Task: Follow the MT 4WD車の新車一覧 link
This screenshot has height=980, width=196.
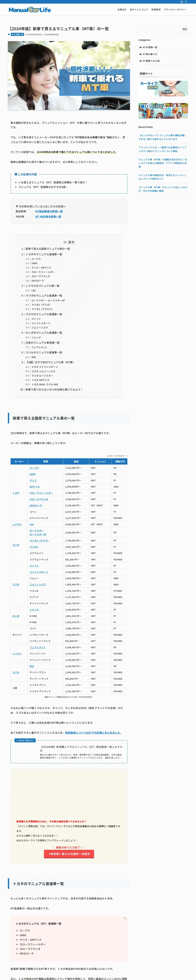Action: tap(48, 216)
